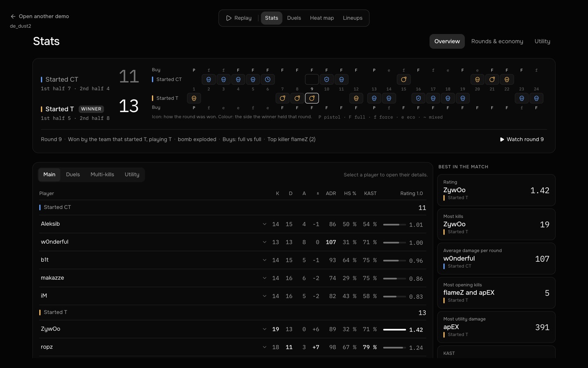Open the Rounds & economy view
This screenshot has width=588, height=368.
[x=497, y=41]
